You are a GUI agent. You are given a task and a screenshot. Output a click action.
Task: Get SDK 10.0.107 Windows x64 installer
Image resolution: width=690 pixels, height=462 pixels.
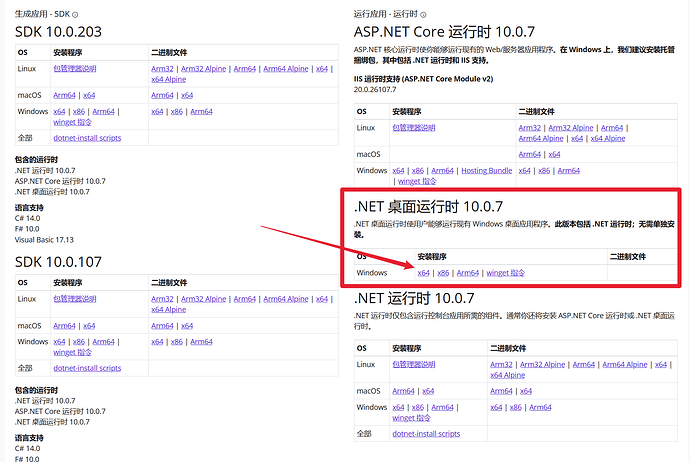tap(59, 341)
